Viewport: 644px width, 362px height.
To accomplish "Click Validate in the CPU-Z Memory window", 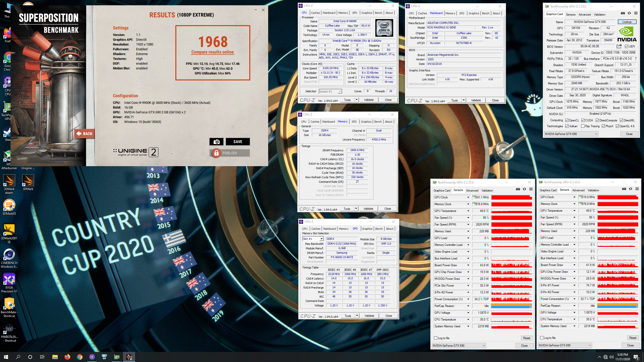I will click(368, 209).
